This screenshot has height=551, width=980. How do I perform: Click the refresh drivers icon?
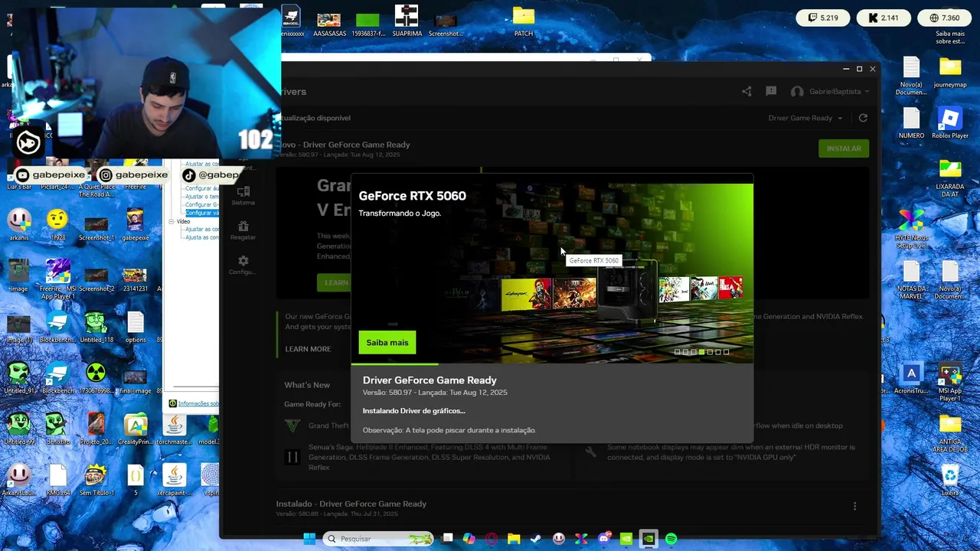[x=863, y=118]
